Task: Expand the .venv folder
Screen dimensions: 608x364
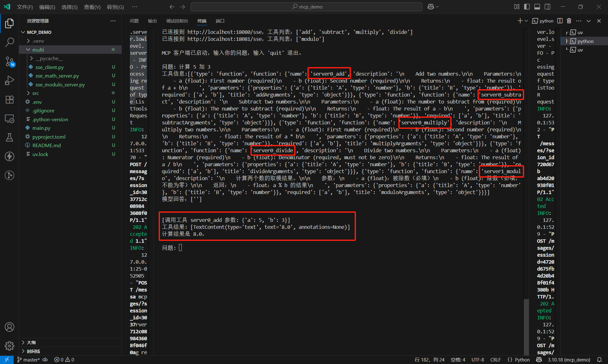Action: (x=70, y=41)
